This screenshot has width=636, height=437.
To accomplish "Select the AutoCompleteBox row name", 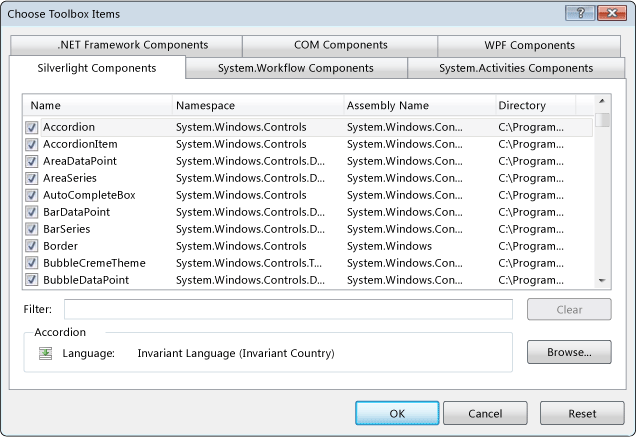I will [89, 195].
